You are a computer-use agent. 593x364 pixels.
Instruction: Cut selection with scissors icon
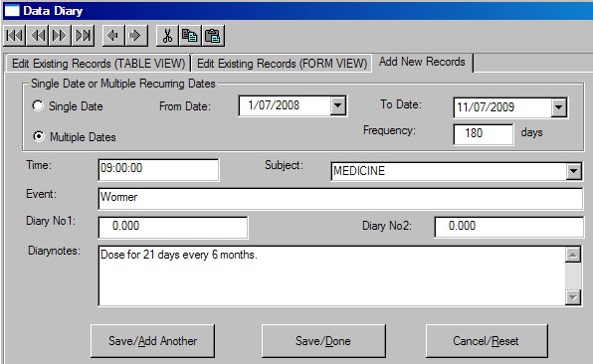click(x=167, y=36)
